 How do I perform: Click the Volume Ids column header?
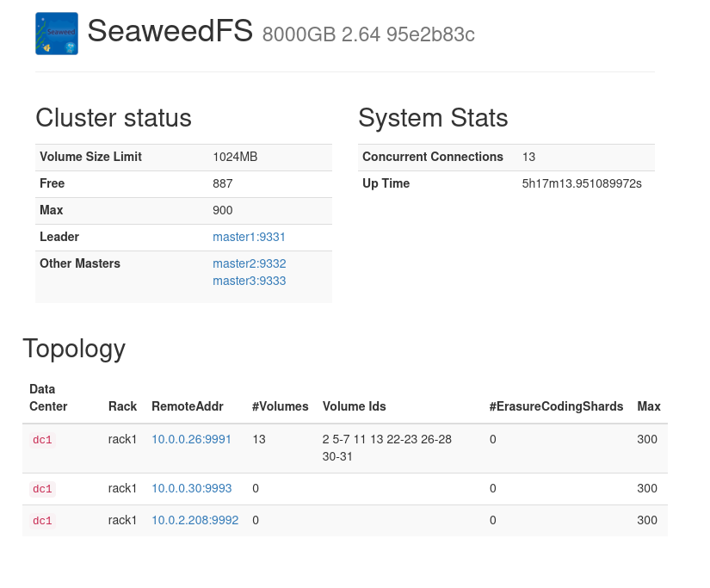tap(354, 406)
